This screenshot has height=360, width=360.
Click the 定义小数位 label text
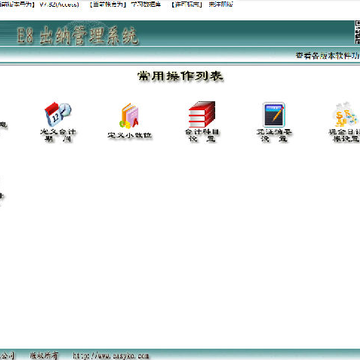click(130, 136)
